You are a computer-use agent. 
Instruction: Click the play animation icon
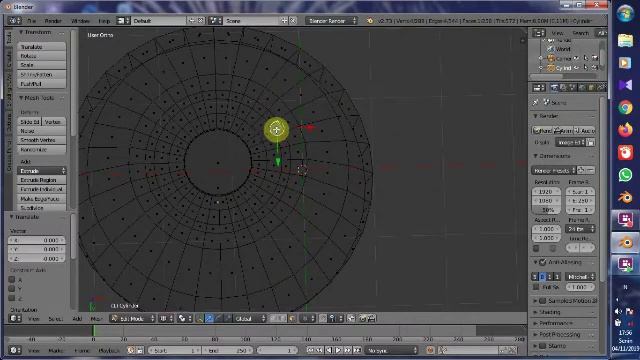click(338, 350)
